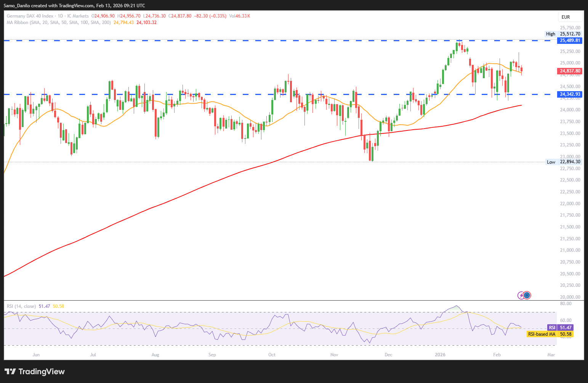Image resolution: width=588 pixels, height=383 pixels.
Task: Click the purple RSI 51.47 value tag
Action: 560,328
